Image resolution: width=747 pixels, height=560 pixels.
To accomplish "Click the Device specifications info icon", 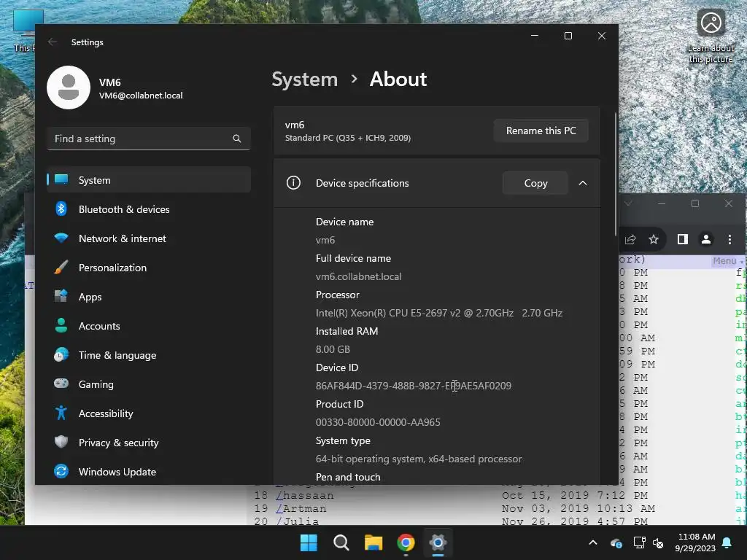I will click(x=293, y=183).
